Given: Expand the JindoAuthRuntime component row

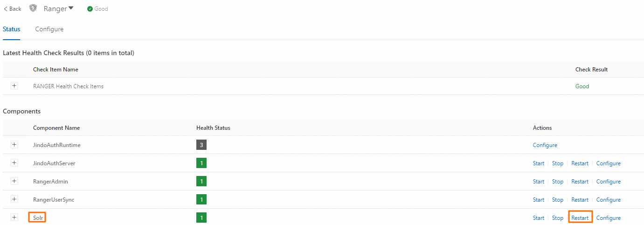Looking at the screenshot, I should (14, 145).
